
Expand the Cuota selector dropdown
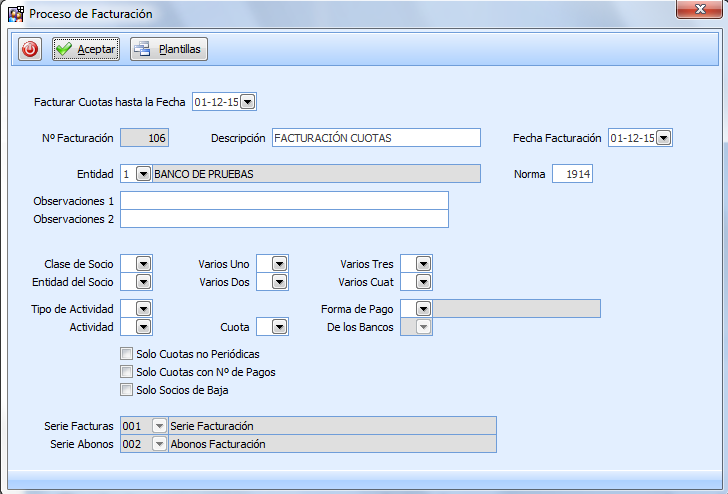click(279, 327)
